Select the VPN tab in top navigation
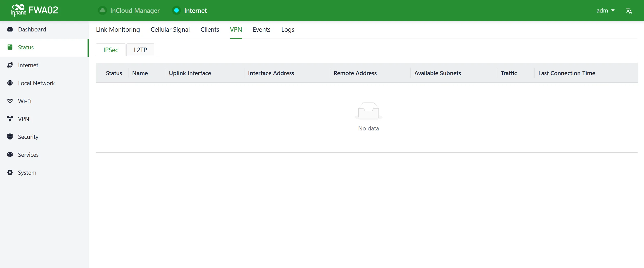Viewport: 644px width, 268px height. tap(236, 30)
